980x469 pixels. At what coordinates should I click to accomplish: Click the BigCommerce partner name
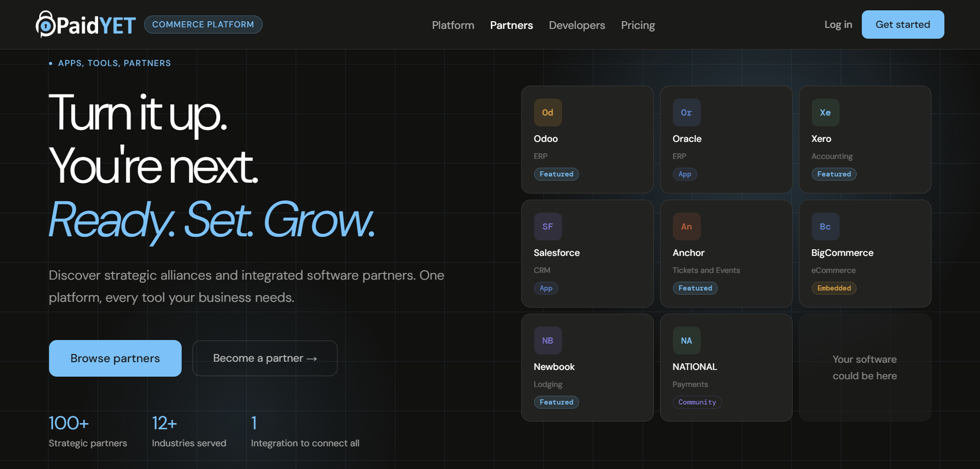pyautogui.click(x=842, y=253)
